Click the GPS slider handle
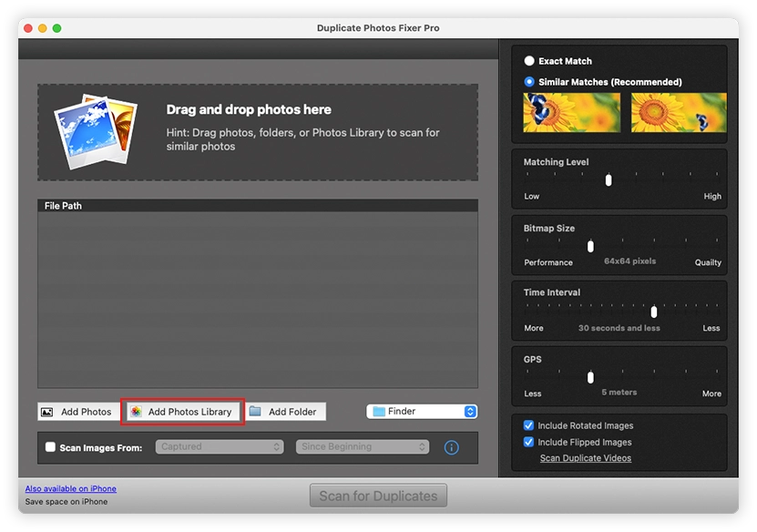This screenshot has width=757, height=532. [590, 377]
